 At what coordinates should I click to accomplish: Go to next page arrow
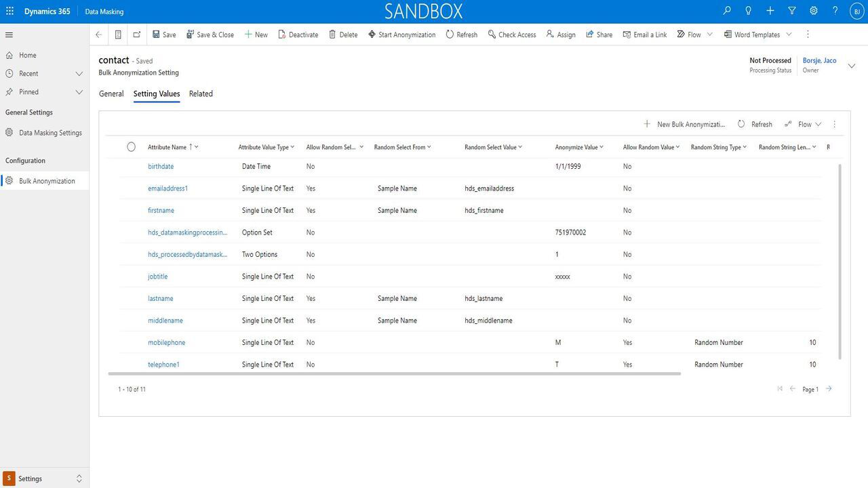click(829, 389)
